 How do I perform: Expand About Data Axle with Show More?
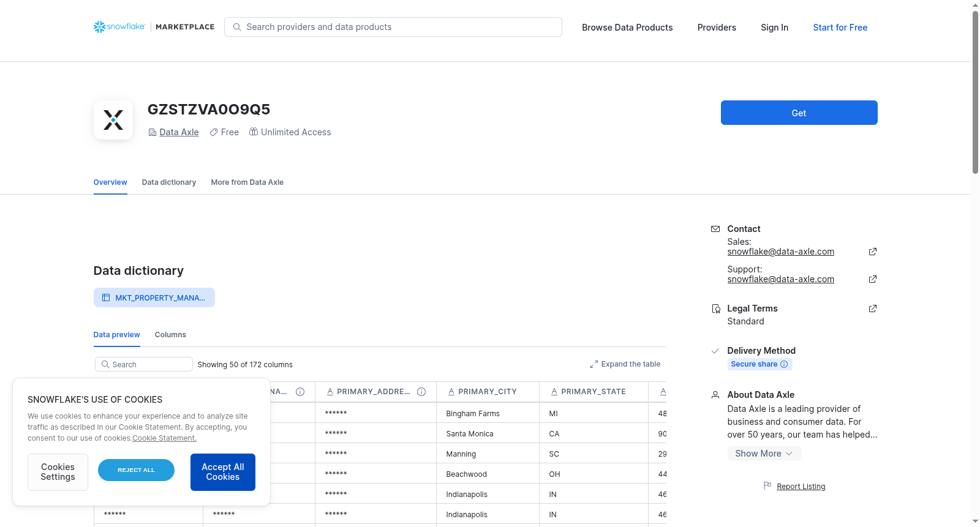(764, 454)
